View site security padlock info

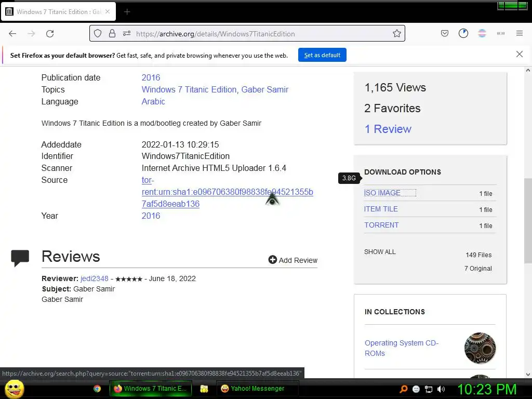[x=112, y=34]
